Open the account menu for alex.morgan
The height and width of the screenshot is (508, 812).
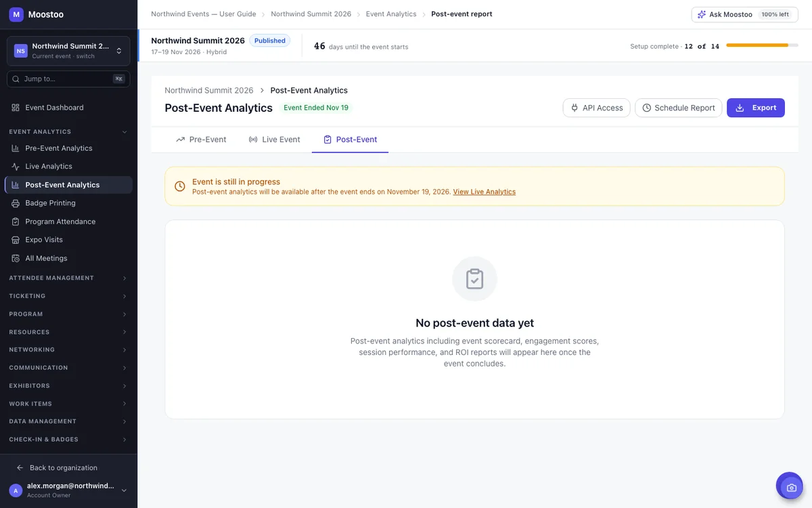(68, 490)
